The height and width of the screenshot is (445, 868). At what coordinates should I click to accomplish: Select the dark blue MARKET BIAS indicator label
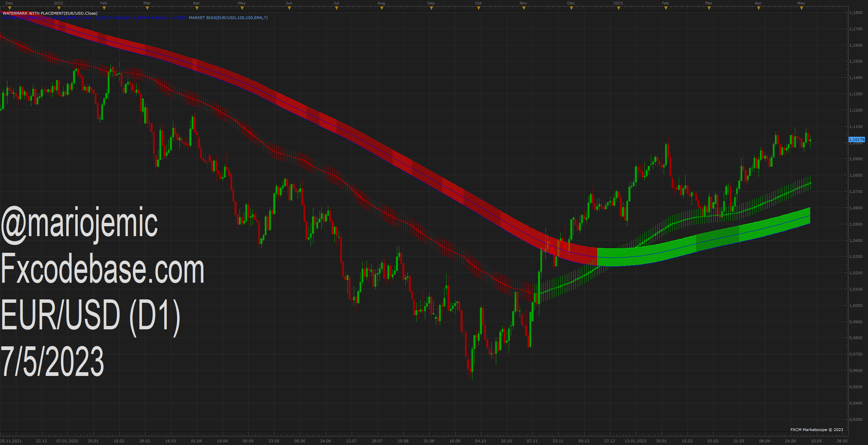coord(42,18)
